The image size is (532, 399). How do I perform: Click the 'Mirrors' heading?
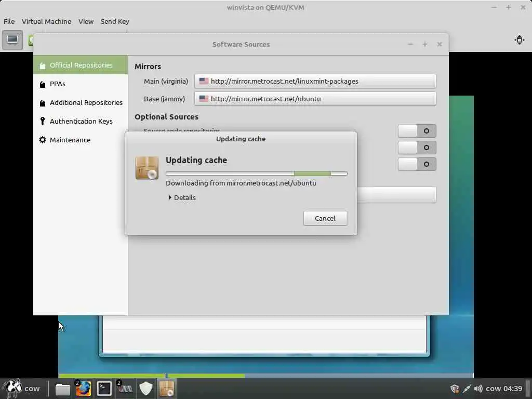point(148,66)
